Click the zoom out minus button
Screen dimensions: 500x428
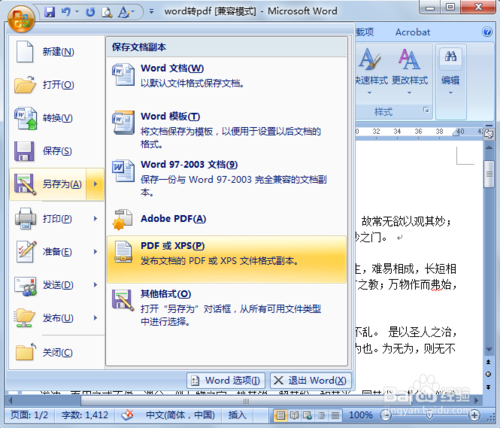pos(386,415)
